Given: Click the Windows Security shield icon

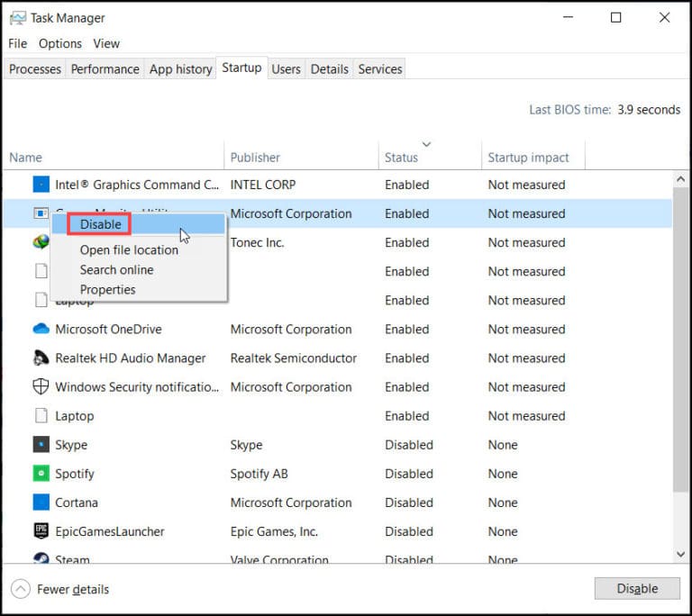Looking at the screenshot, I should tap(41, 386).
